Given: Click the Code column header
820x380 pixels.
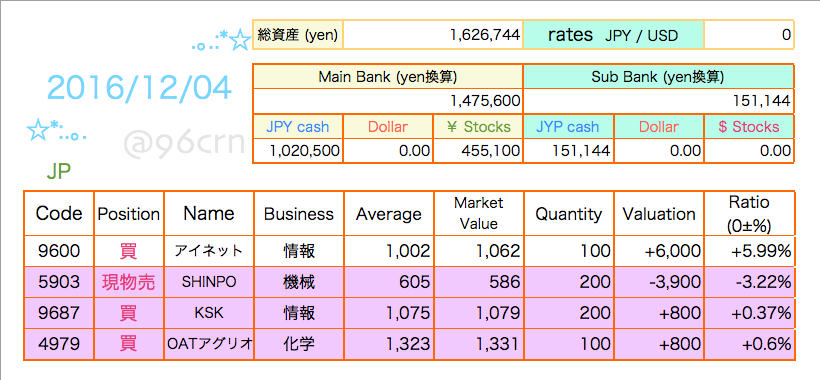Looking at the screenshot, I should tap(59, 213).
